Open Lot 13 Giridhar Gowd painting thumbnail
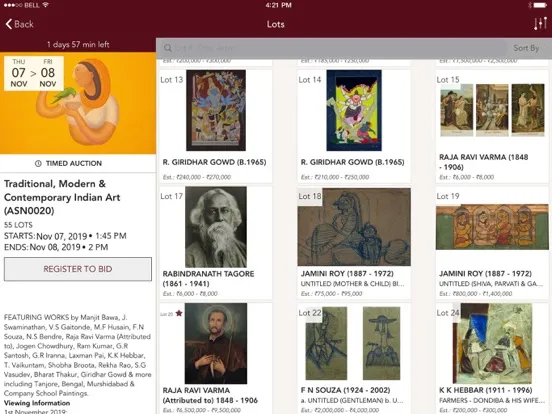 (216, 110)
